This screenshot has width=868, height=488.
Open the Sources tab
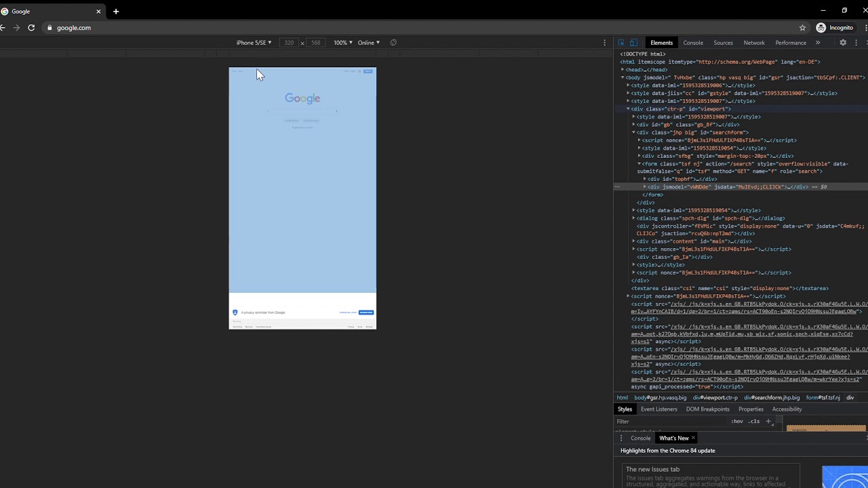pyautogui.click(x=723, y=43)
